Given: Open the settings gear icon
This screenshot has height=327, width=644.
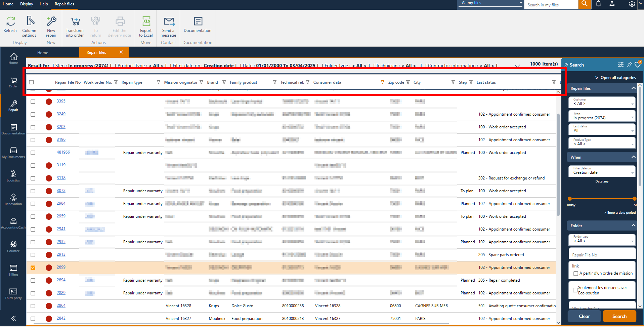Looking at the screenshot, I should [x=632, y=4].
